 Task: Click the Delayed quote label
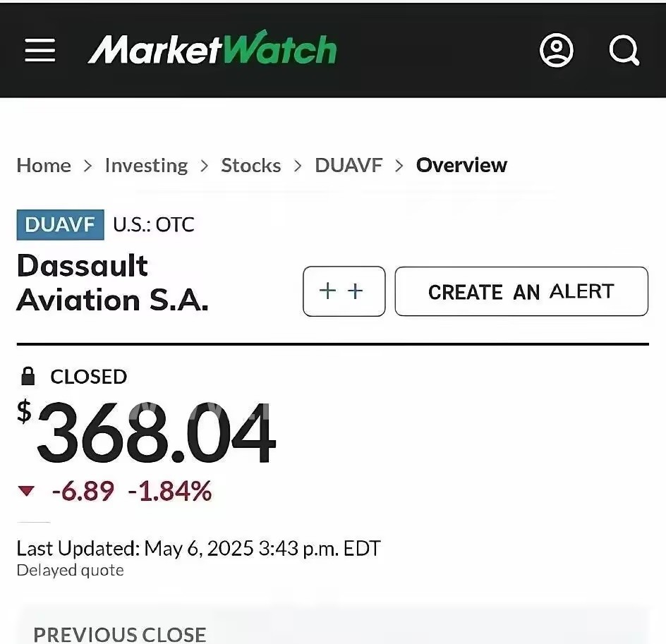pos(70,570)
